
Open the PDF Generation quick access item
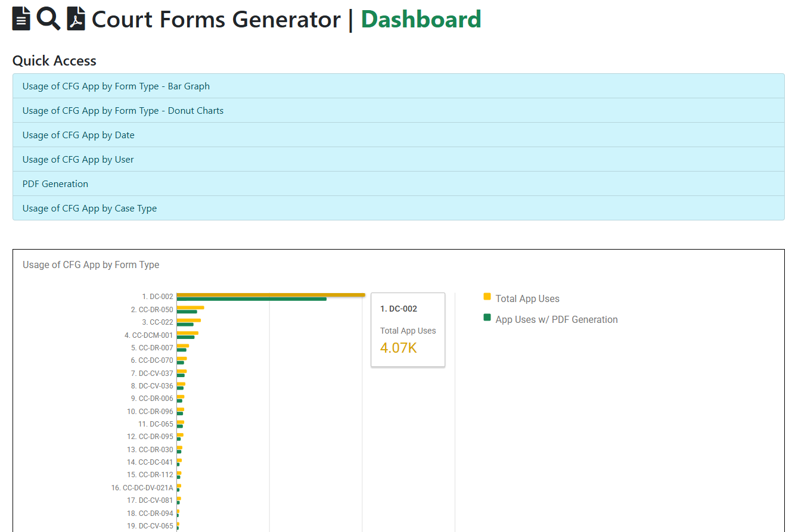pos(55,184)
